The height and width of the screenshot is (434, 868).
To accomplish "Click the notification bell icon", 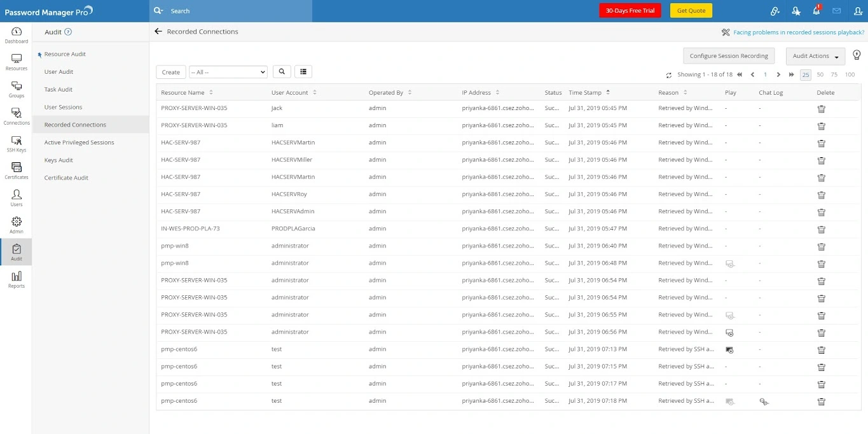I will [816, 11].
